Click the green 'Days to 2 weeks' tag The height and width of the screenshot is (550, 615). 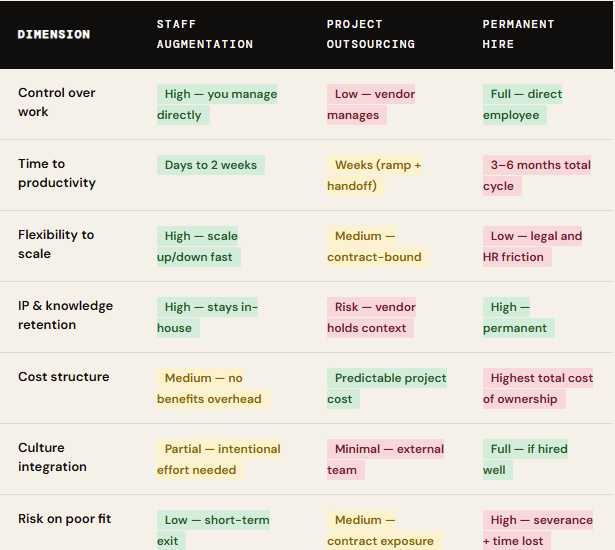(x=211, y=165)
